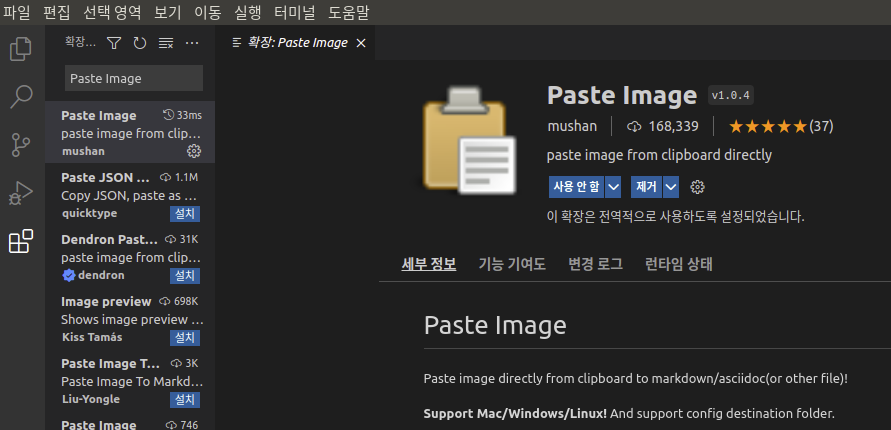Click the Support Mac/Windows/Linux! readme text
Screen dimensions: 891x430
tap(515, 414)
